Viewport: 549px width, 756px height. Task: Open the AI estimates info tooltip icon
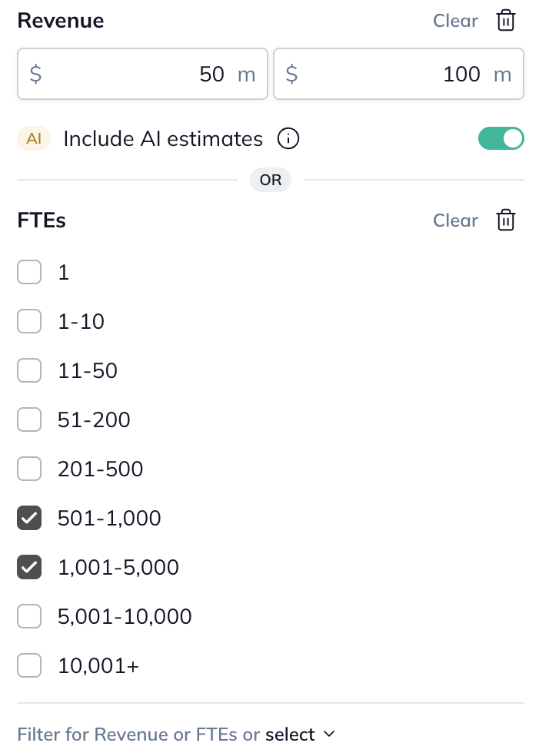pyautogui.click(x=288, y=139)
